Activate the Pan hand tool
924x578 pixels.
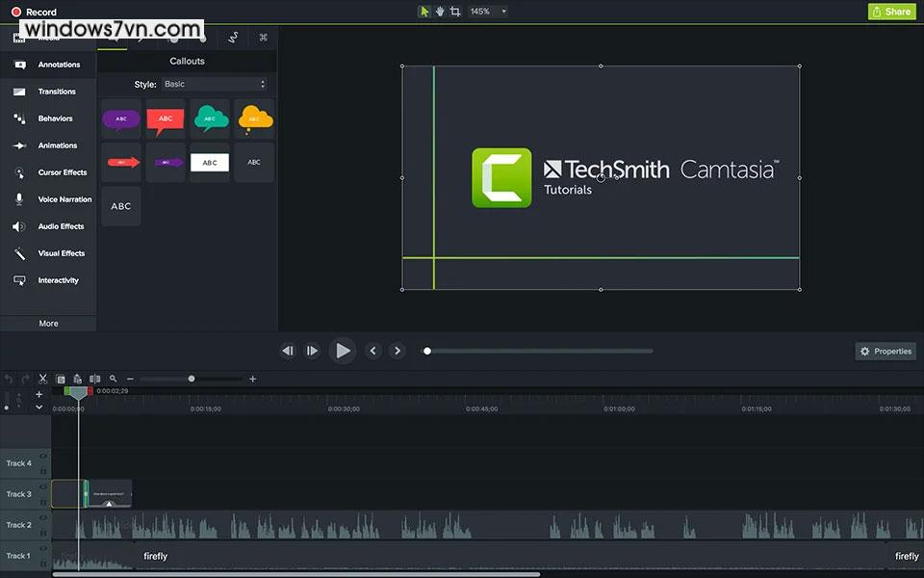click(440, 12)
